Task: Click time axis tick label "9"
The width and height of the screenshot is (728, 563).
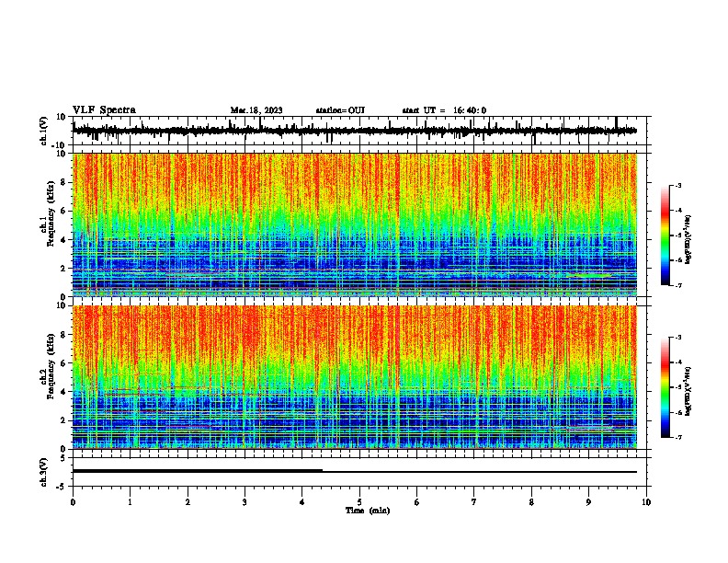Action: (x=588, y=502)
